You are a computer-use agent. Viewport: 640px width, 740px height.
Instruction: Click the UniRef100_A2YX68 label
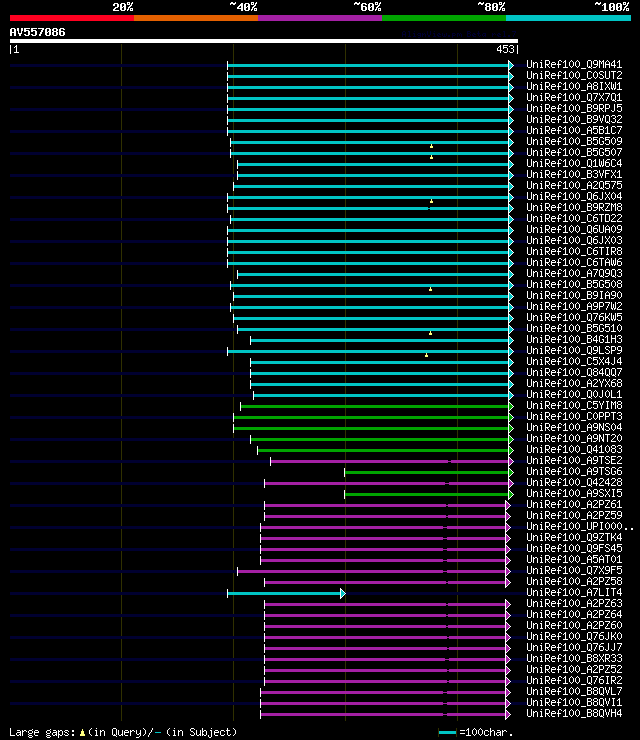coord(574,383)
